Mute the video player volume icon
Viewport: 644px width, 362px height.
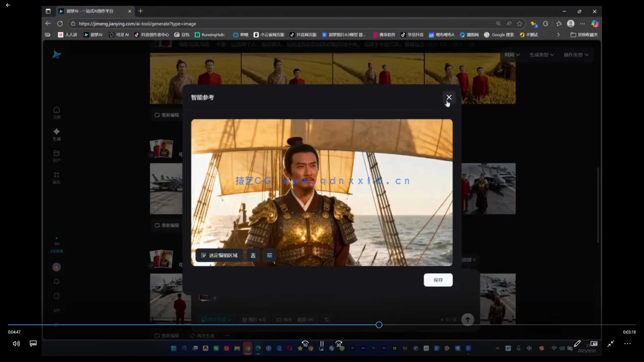click(x=16, y=344)
